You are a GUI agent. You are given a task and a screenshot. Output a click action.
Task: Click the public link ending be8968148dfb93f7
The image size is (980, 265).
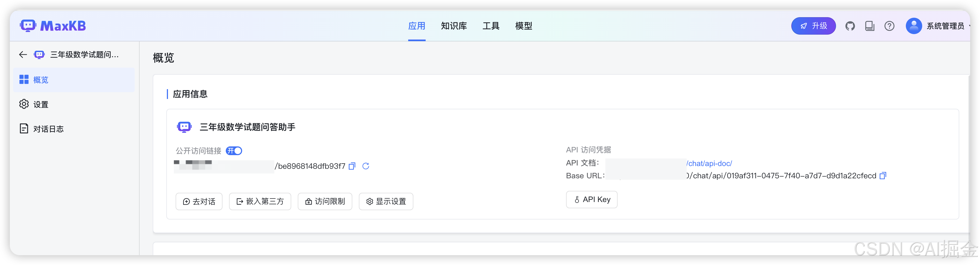(x=310, y=166)
